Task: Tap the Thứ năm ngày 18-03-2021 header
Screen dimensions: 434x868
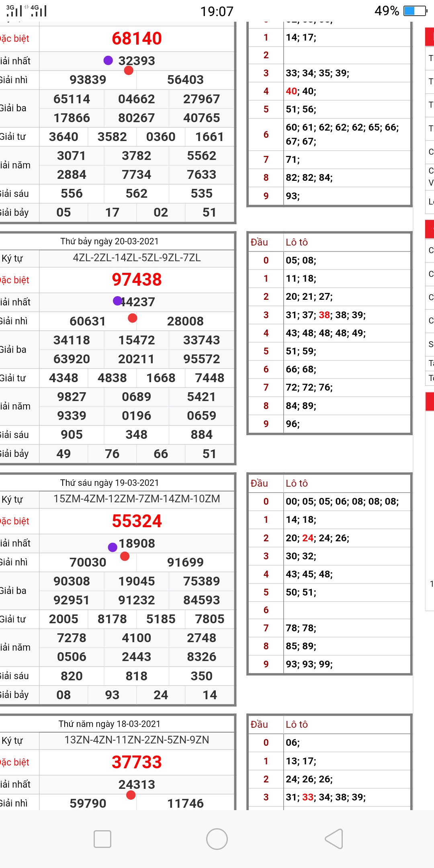Action: point(109,724)
